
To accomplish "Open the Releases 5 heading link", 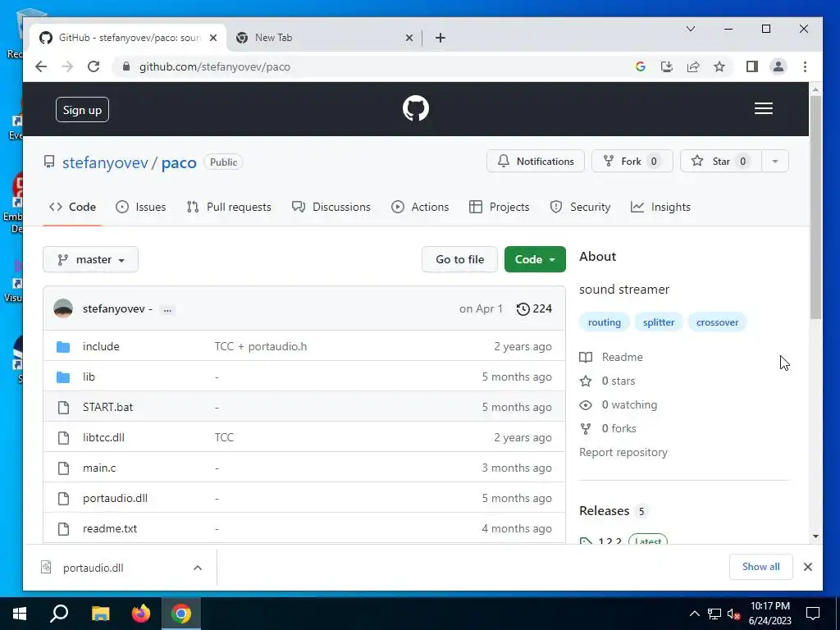I will pyautogui.click(x=614, y=511).
